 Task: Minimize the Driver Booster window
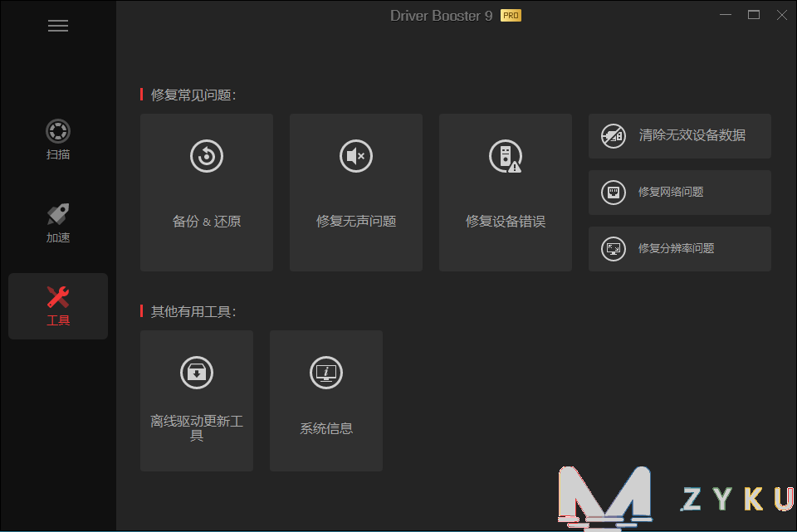tap(726, 15)
